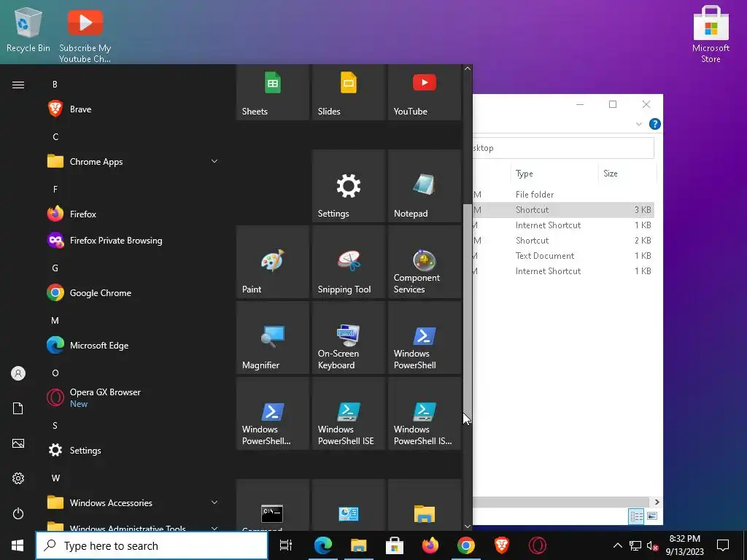Image resolution: width=747 pixels, height=560 pixels.
Task: Open the Component Services tile
Action: (x=425, y=262)
